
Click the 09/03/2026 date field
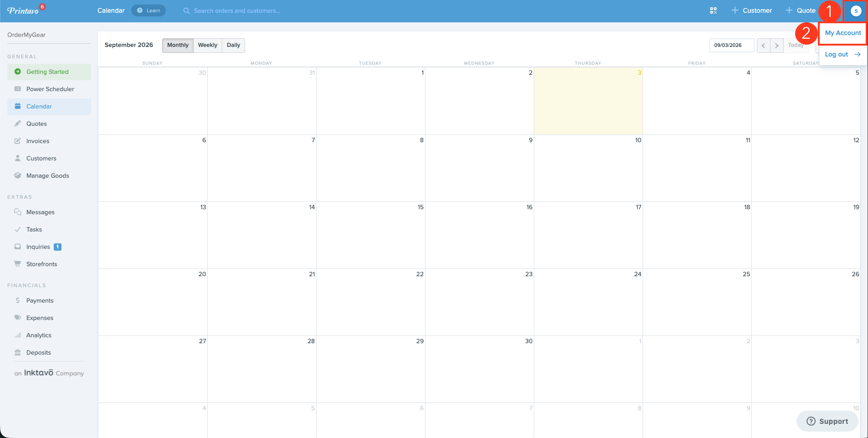point(731,45)
